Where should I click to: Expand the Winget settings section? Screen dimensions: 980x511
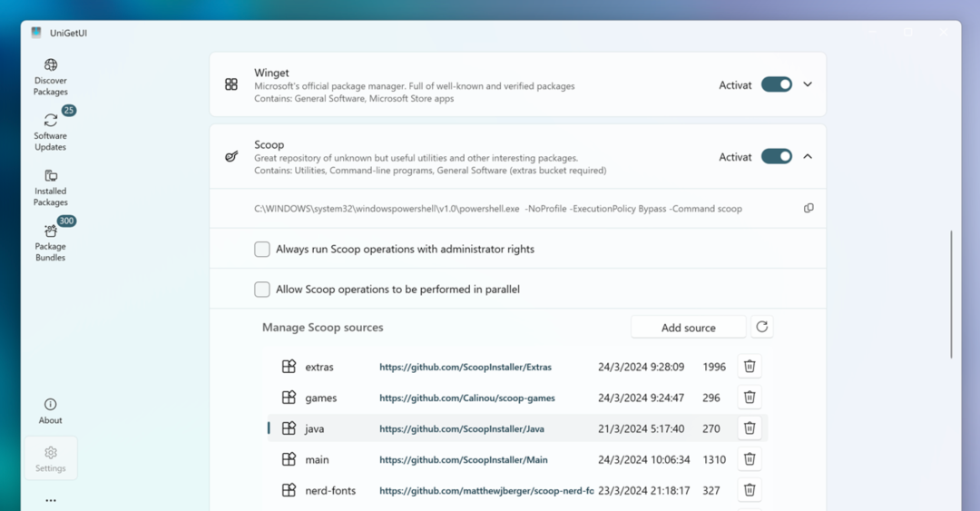pos(808,84)
